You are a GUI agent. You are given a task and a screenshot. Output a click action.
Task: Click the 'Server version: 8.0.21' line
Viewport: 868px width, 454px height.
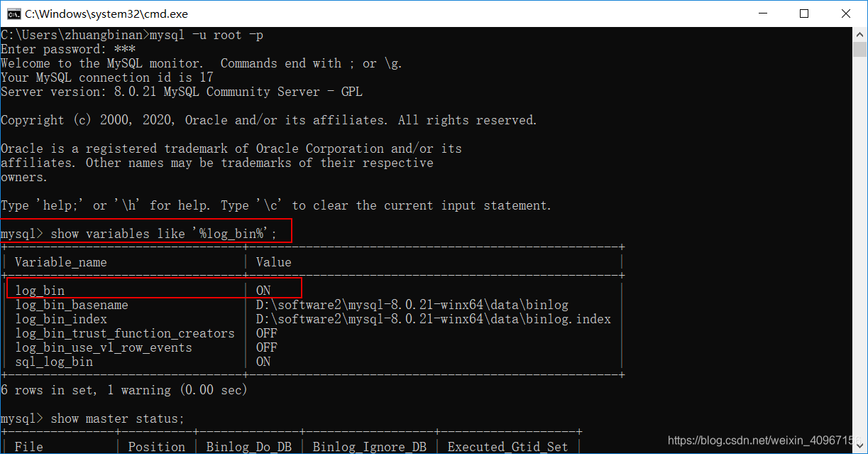(182, 92)
